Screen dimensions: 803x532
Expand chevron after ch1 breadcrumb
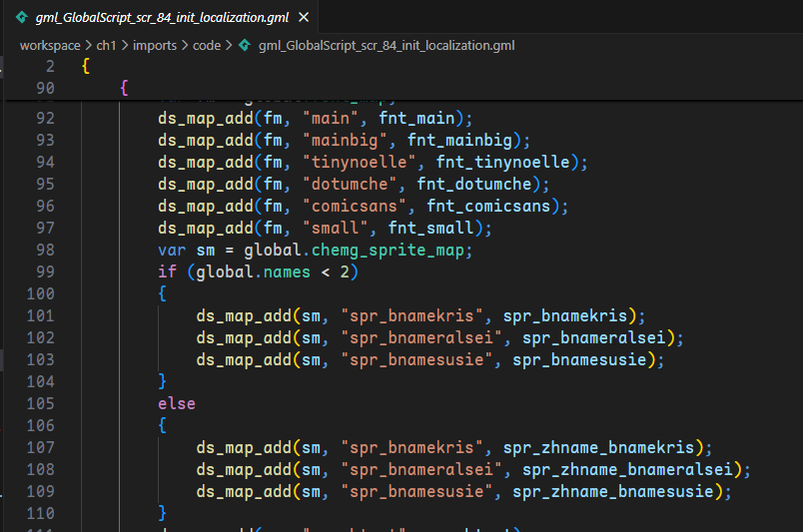point(125,46)
